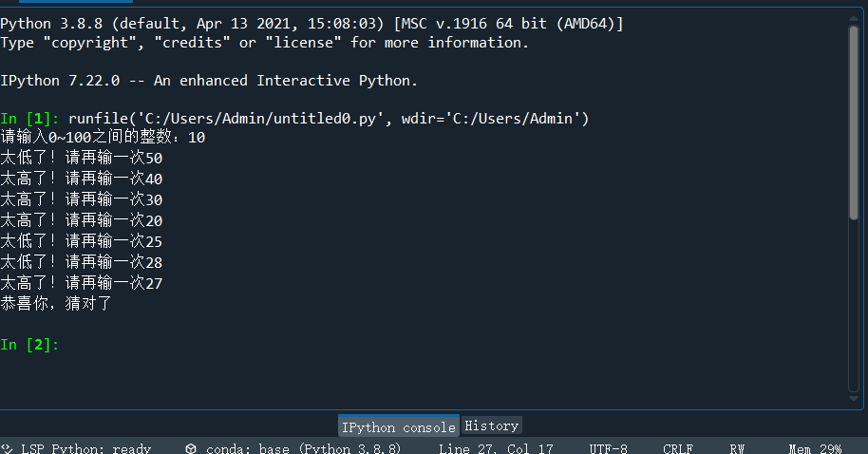Click the In [1] runfile command line
The height and width of the screenshot is (454, 868).
coord(328,118)
